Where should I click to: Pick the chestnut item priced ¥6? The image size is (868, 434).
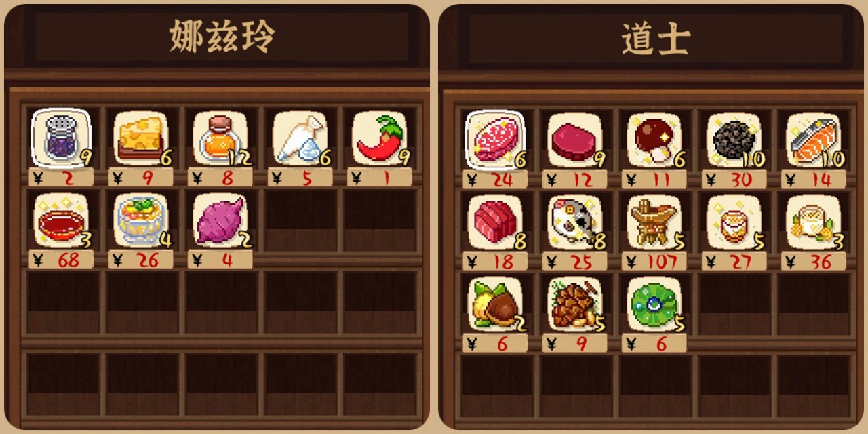point(495,304)
